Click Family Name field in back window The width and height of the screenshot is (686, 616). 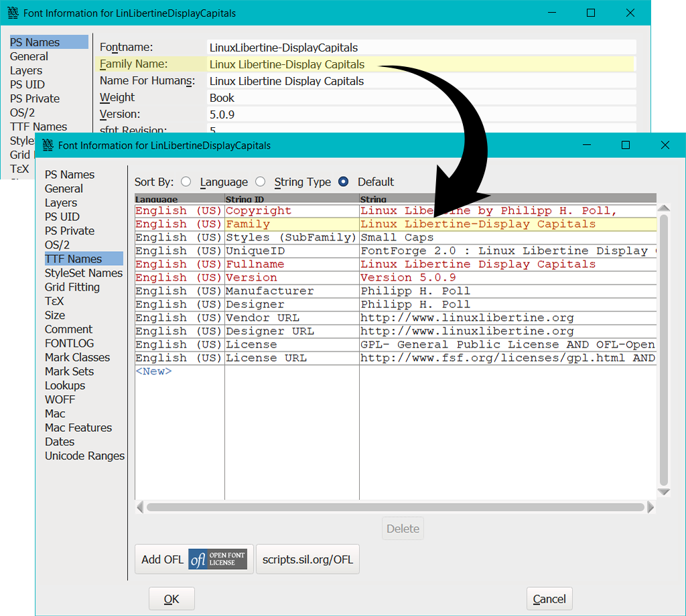tap(421, 64)
